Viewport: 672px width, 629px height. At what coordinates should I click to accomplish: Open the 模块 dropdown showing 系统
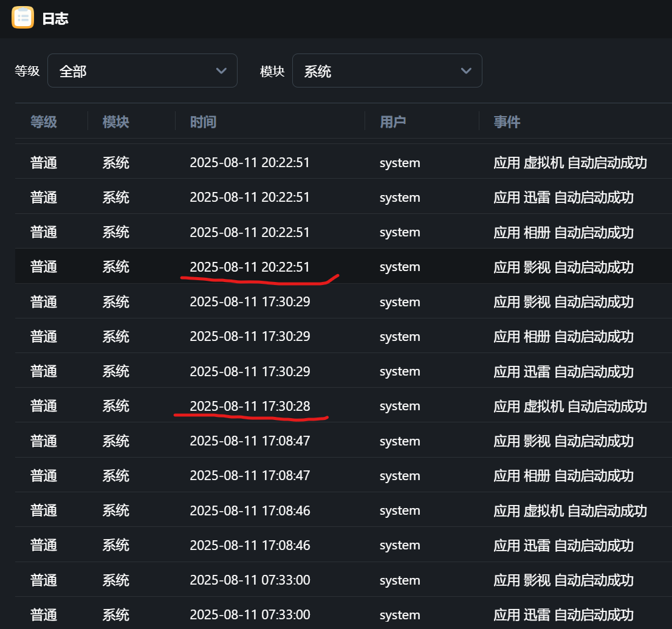(x=387, y=70)
